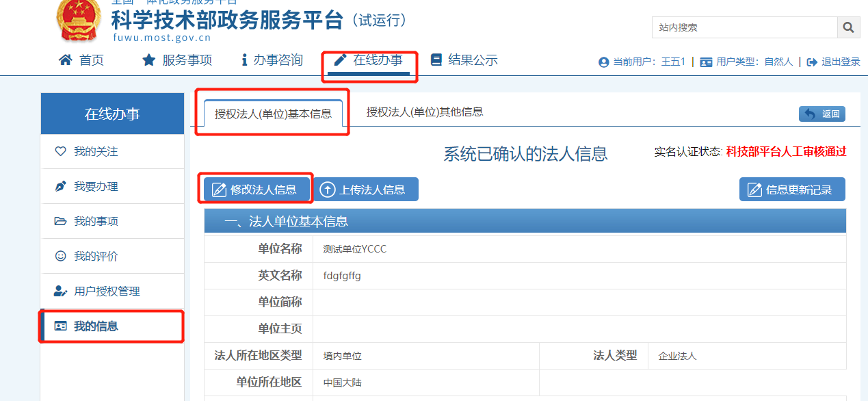
Task: Select 授权法人(单位)基本信息 tab
Action: tap(273, 114)
